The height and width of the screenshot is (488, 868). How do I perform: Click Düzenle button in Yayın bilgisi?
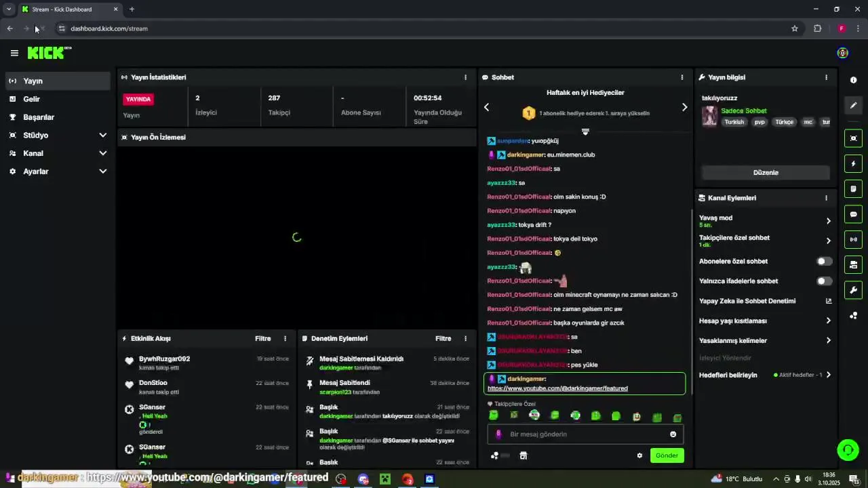(x=766, y=173)
